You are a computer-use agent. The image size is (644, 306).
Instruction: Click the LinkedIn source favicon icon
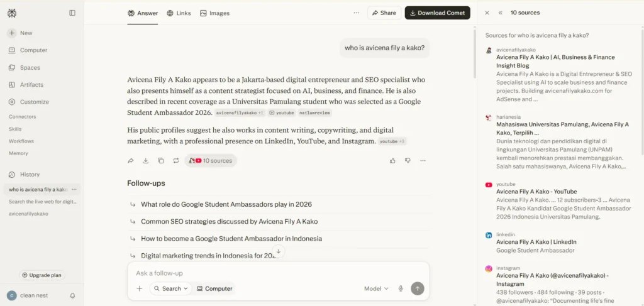489,236
